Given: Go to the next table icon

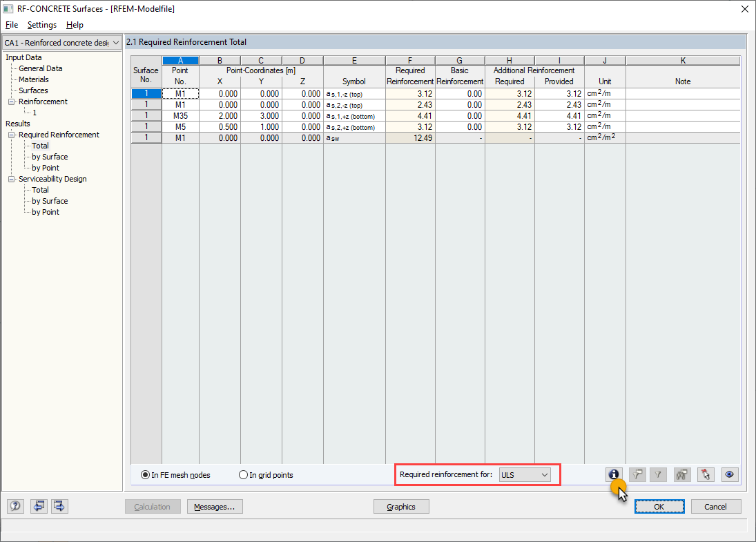Looking at the screenshot, I should [59, 506].
